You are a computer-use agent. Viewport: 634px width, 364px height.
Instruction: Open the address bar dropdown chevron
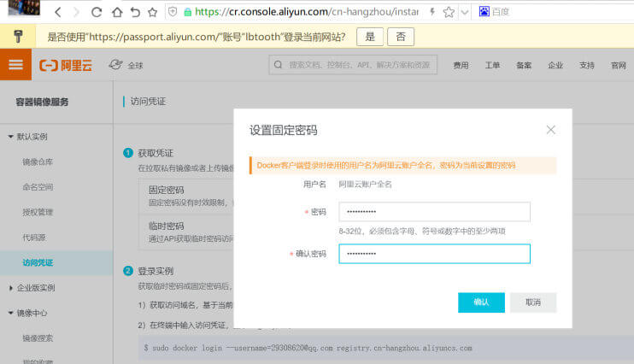(x=465, y=12)
